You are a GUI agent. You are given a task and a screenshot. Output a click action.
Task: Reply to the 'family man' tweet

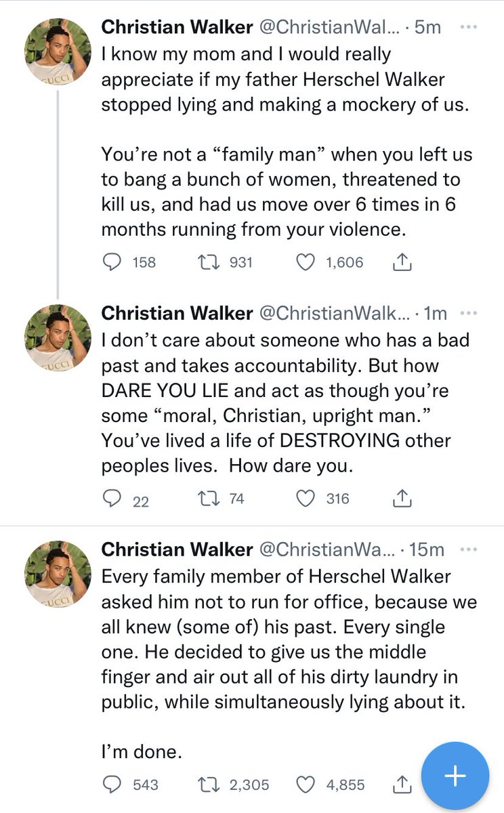click(112, 262)
